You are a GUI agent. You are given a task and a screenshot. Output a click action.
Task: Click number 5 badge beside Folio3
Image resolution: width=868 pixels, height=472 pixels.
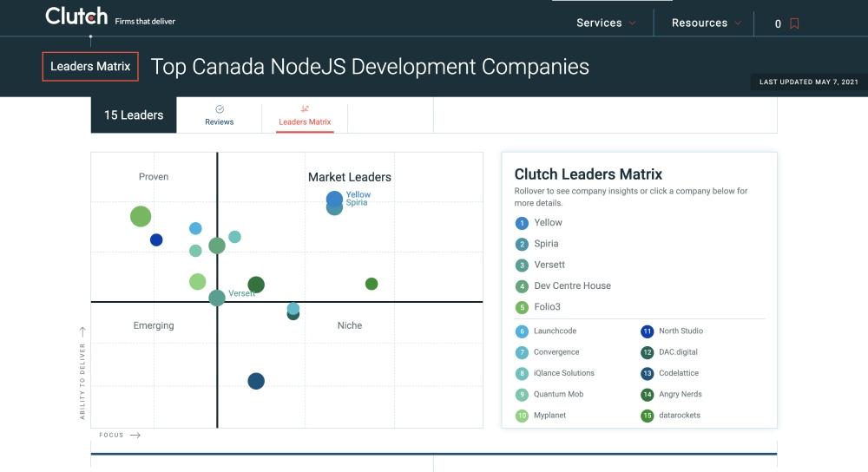(x=522, y=307)
